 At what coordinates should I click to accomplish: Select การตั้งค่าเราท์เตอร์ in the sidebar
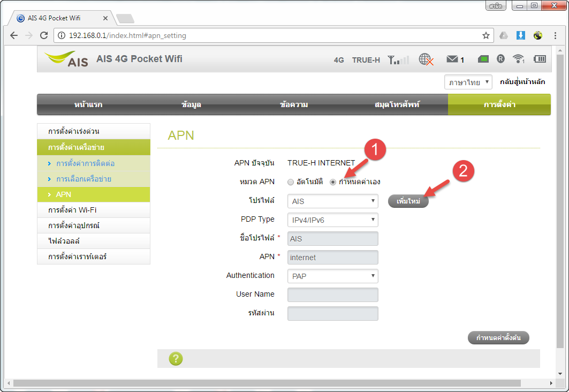pos(94,257)
